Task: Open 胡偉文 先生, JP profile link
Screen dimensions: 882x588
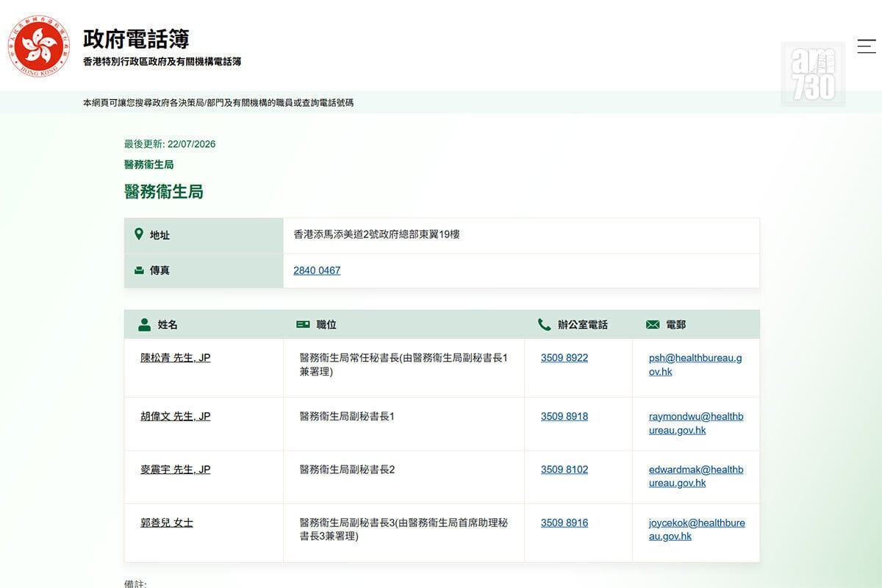Action: point(176,416)
